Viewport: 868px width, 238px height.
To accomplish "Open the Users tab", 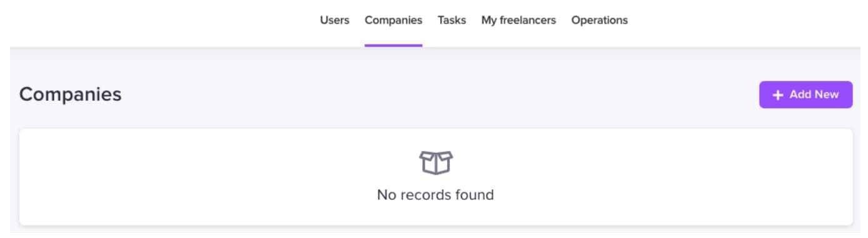I will (335, 20).
